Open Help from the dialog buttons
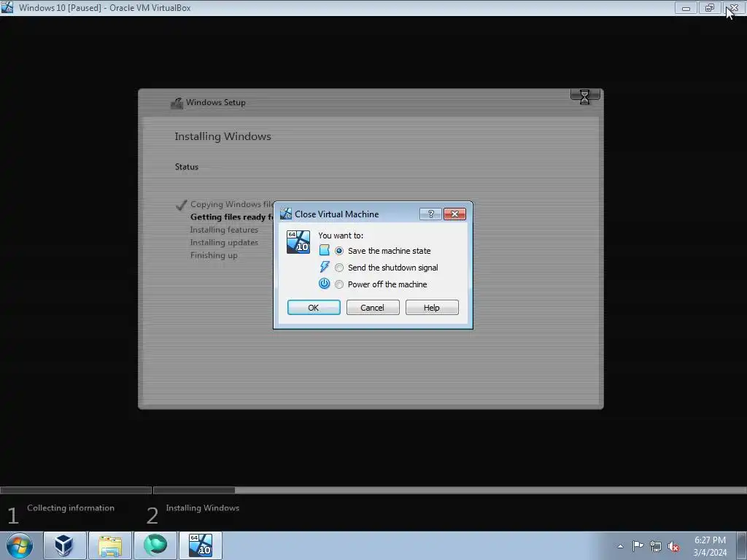The width and height of the screenshot is (747, 560). tap(432, 308)
